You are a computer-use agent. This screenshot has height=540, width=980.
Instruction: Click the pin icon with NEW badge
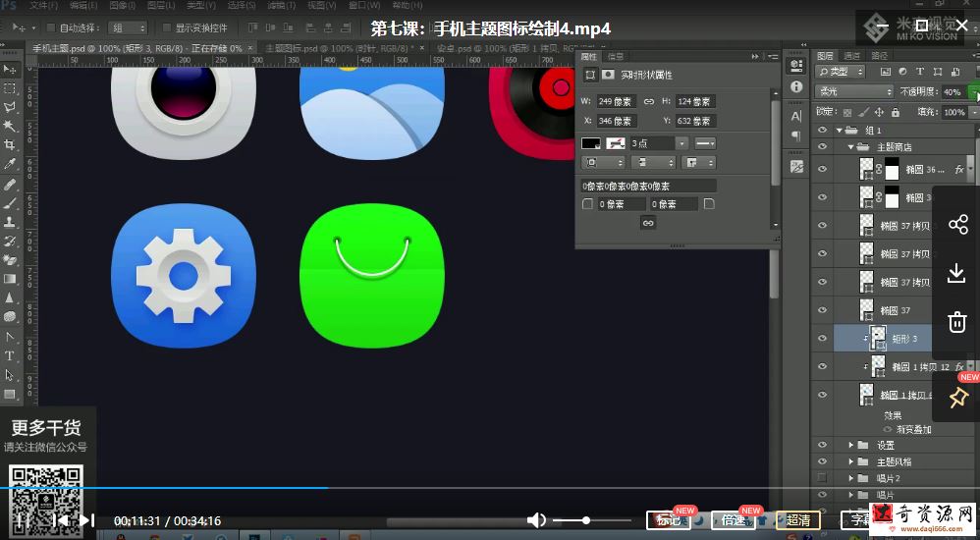click(x=957, y=398)
